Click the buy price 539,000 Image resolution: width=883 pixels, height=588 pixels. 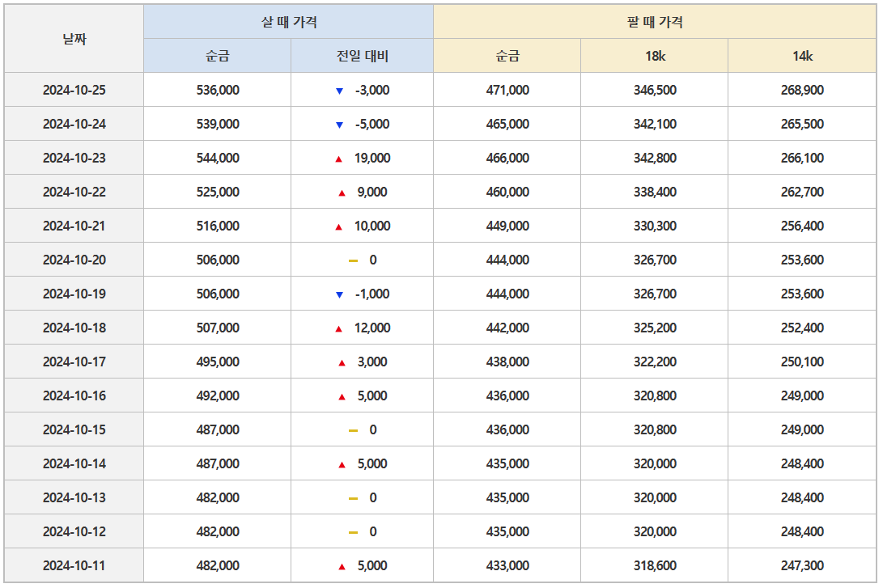(x=218, y=124)
